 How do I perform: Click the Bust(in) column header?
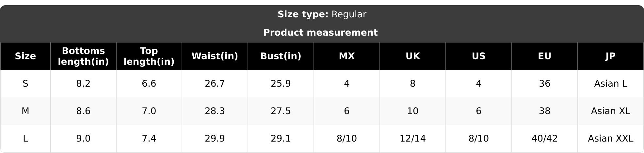pos(281,56)
